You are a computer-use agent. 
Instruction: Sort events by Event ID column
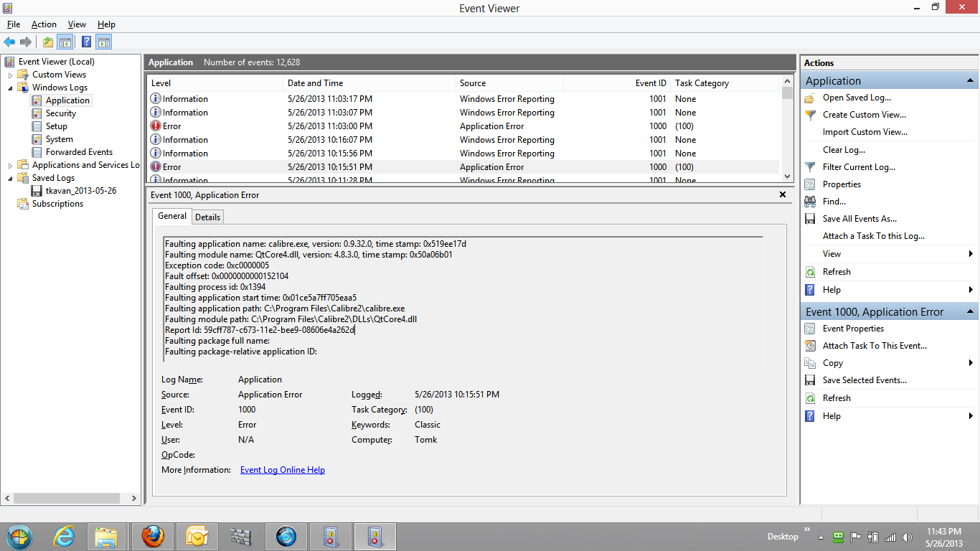616,83
